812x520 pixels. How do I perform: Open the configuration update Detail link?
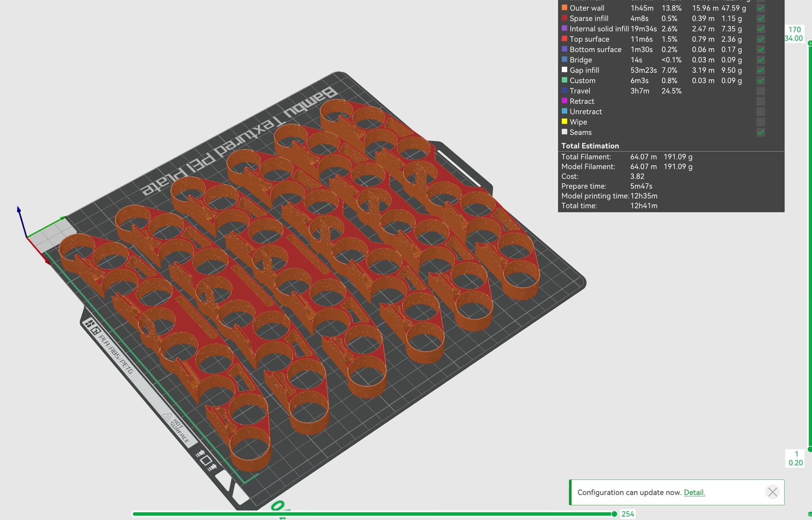point(694,493)
